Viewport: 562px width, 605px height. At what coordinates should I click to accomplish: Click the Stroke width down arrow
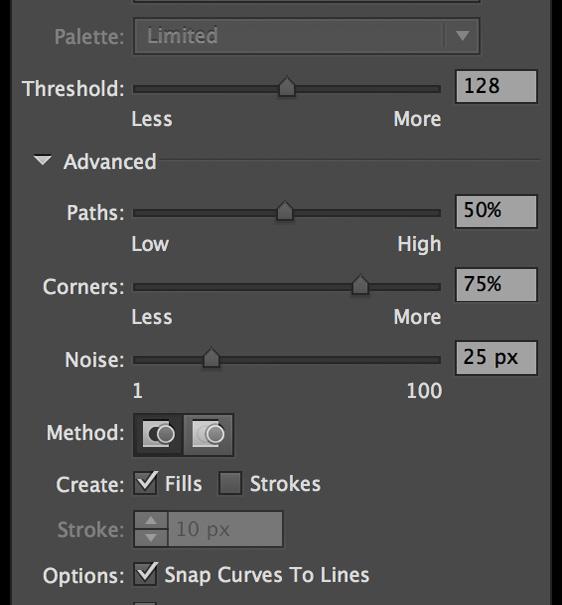[151, 537]
